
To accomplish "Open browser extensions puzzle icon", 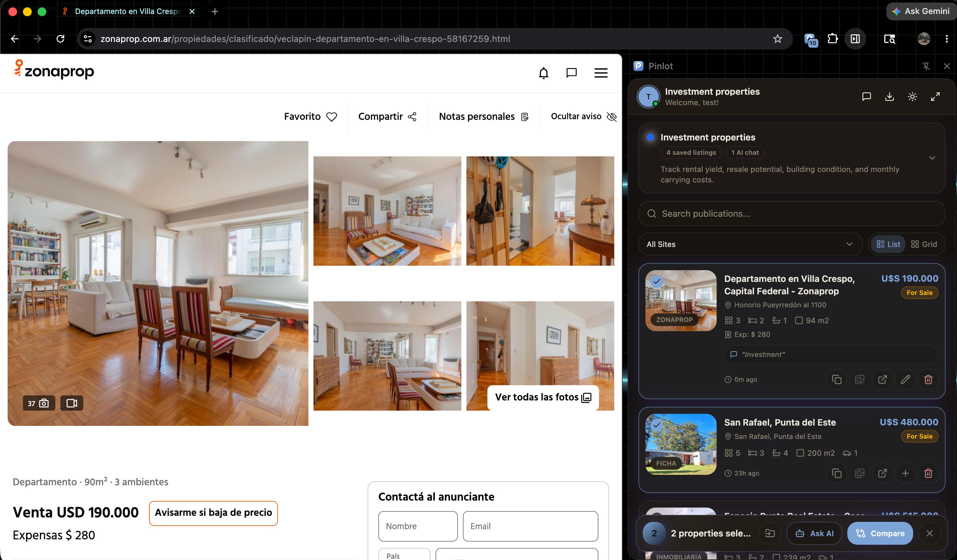I will 832,39.
